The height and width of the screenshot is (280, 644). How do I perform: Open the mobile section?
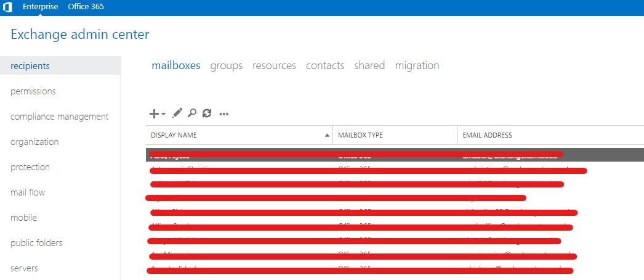(x=23, y=218)
